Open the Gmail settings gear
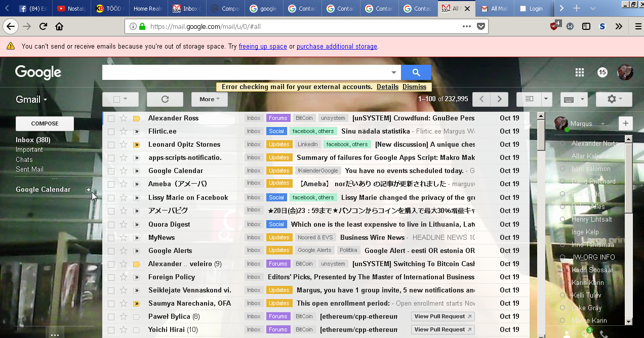This screenshot has width=644, height=338. (x=614, y=99)
